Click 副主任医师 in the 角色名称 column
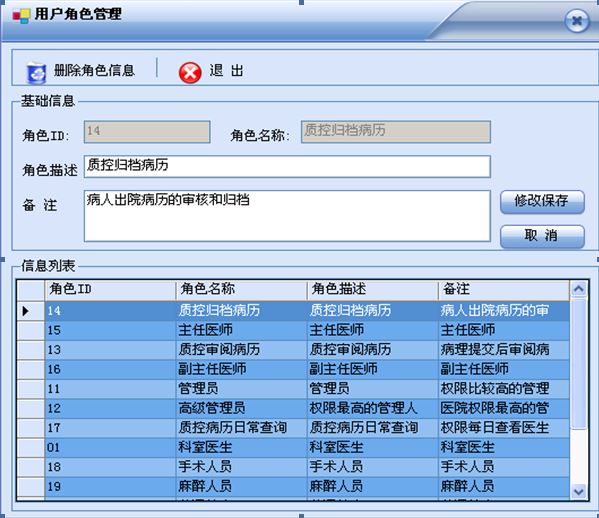 pos(241,369)
